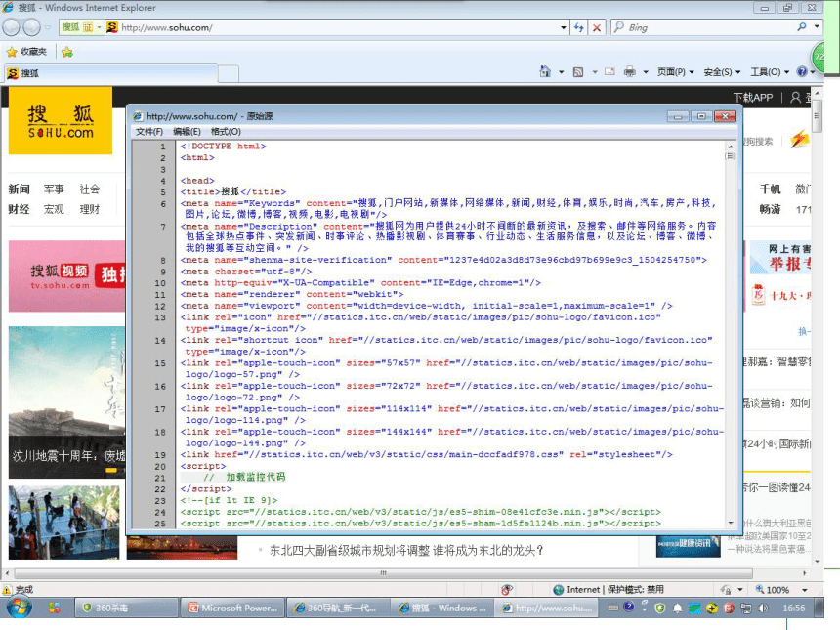Go forward using IE forward arrow
The height and width of the screenshot is (630, 840).
[32, 26]
